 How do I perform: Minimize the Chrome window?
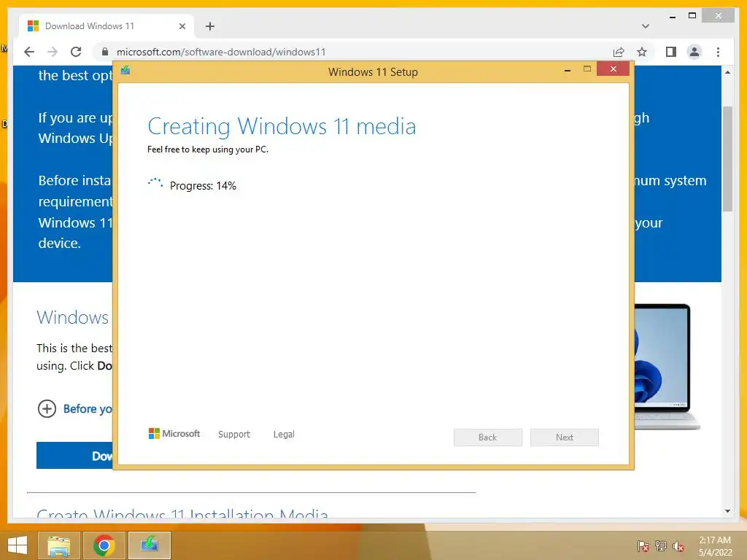(672, 17)
